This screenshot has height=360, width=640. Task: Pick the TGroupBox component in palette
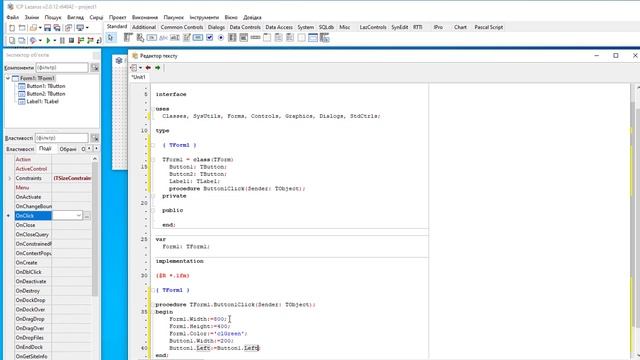[x=267, y=38]
